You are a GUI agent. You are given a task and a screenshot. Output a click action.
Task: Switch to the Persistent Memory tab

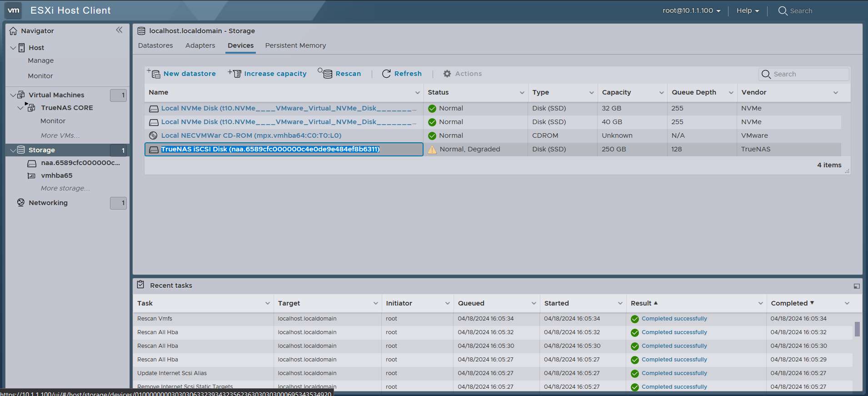(x=295, y=45)
